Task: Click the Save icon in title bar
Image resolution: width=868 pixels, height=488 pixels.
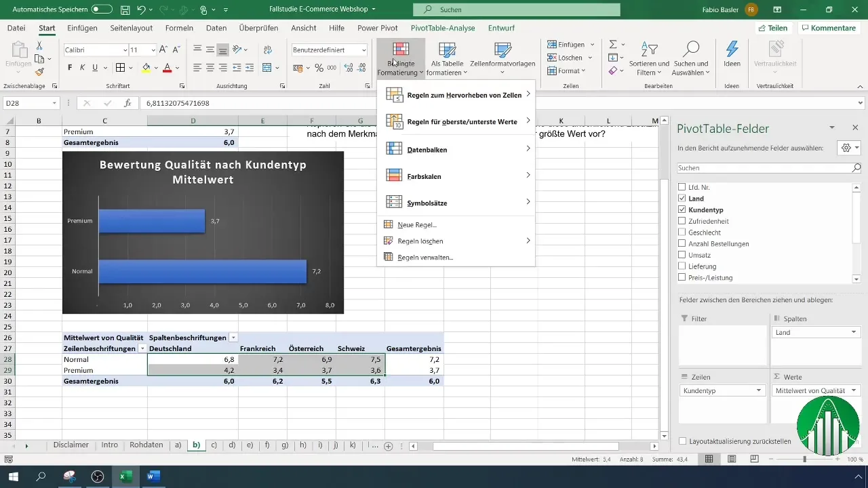Action: coord(125,10)
